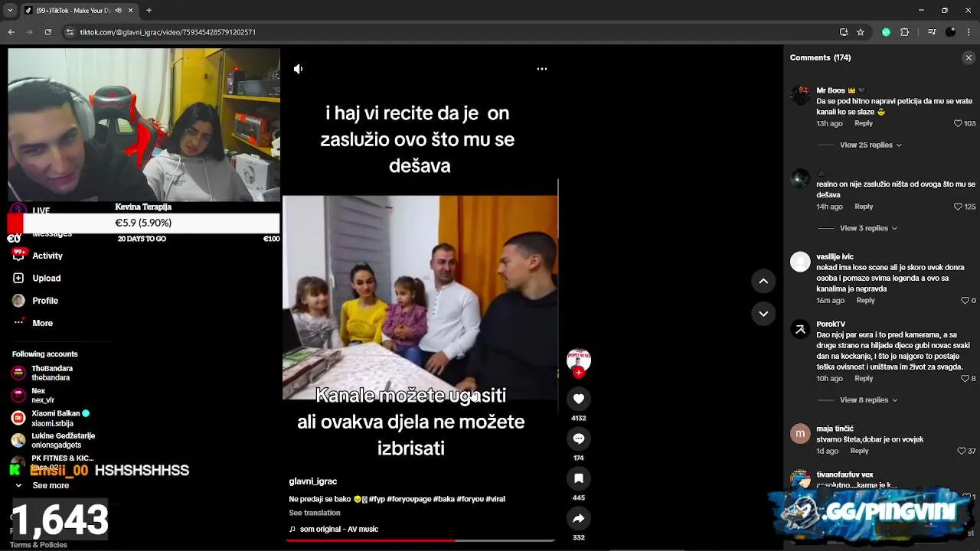Go to previous video arrow
Image resolution: width=980 pixels, height=551 pixels.
pos(763,281)
